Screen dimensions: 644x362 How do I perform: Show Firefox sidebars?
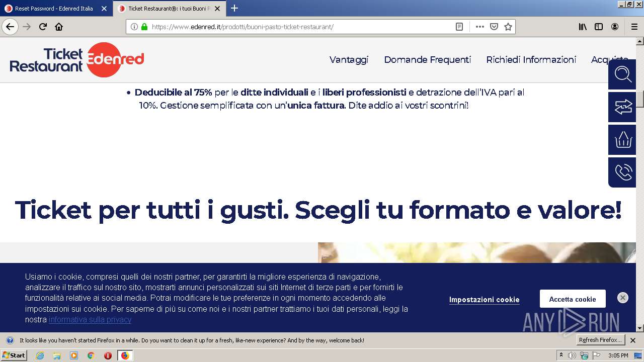[599, 27]
